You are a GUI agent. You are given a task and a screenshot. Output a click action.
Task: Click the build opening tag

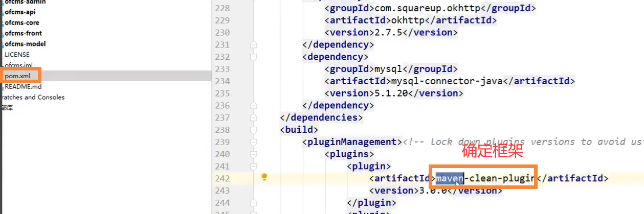coord(299,130)
